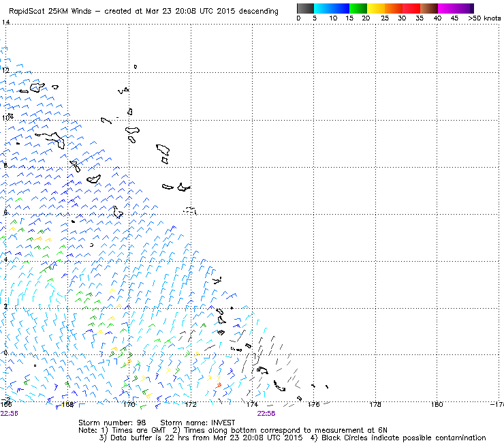
Task: Click the latitude axis label '-2'
Action: pos(5,399)
